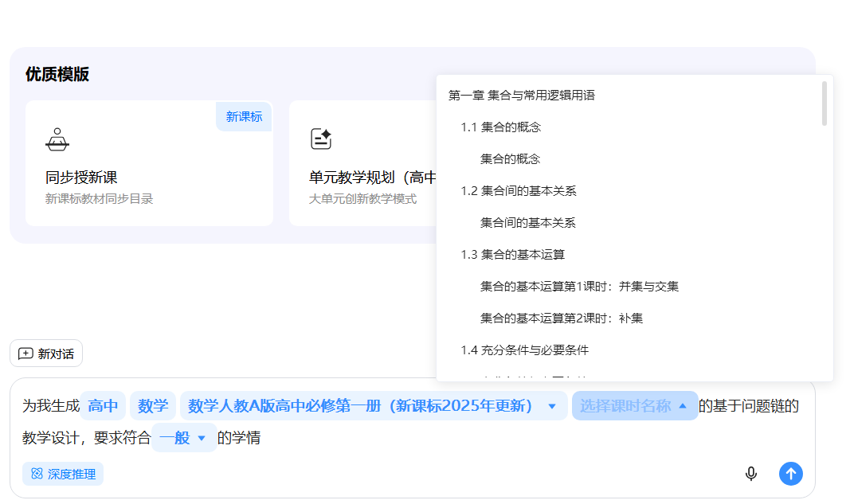Viewport: 850px width, 504px height.
Task: Click the document icon on 单元教学规划 card
Action: click(320, 137)
